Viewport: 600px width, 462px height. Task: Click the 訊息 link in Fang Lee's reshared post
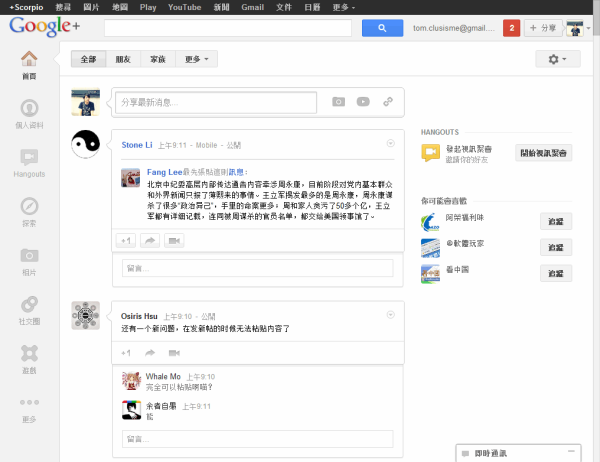pyautogui.click(x=236, y=172)
